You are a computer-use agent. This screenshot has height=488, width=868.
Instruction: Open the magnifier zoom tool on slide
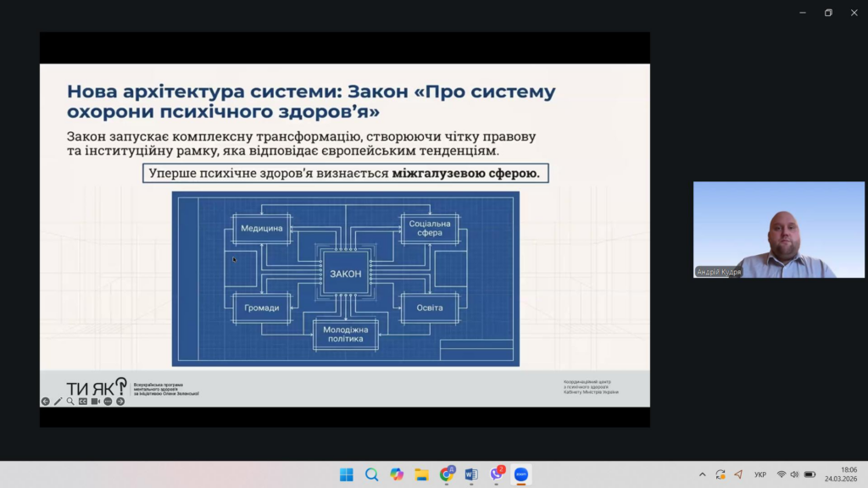click(70, 401)
